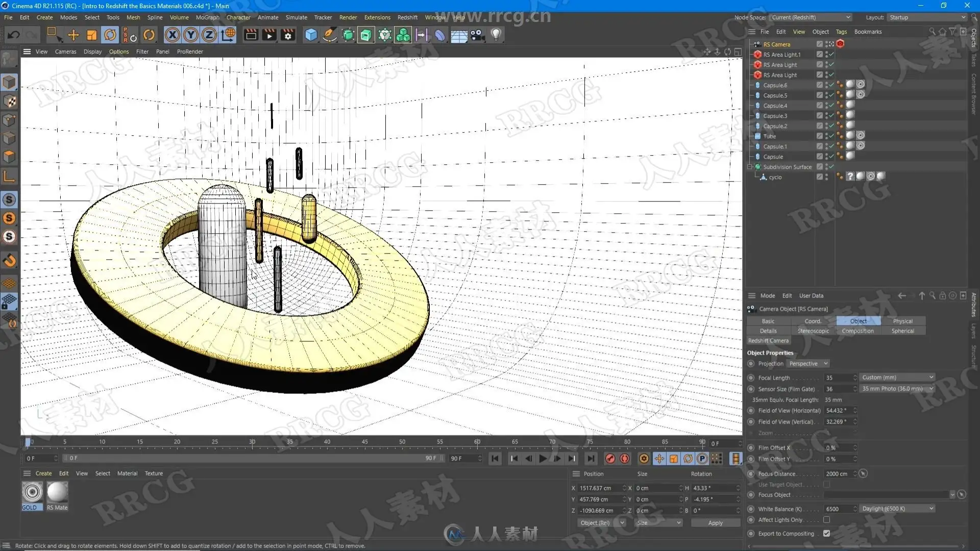
Task: Expand the Subdivision Surface tree item
Action: click(x=750, y=167)
